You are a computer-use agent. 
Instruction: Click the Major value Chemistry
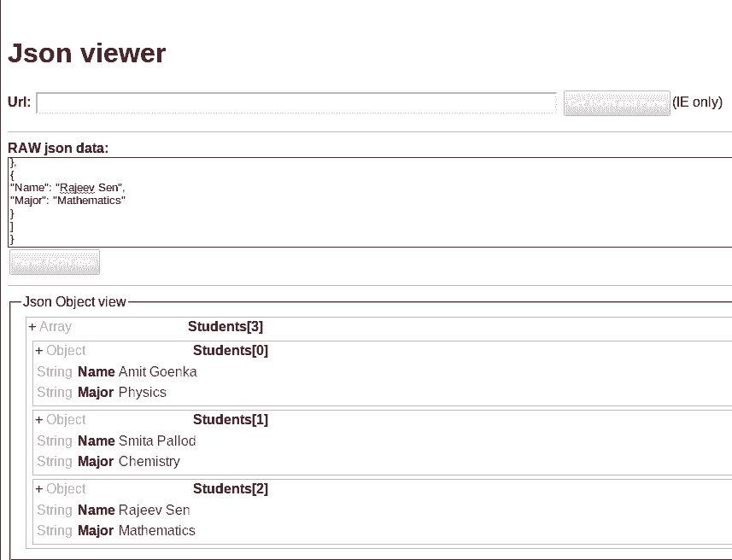click(x=149, y=462)
